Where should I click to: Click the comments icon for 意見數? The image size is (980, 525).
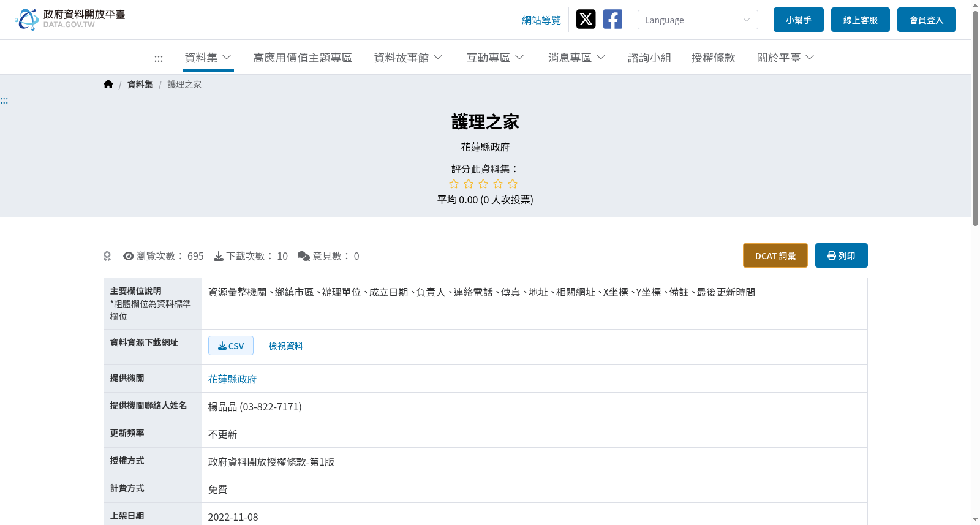pos(304,256)
